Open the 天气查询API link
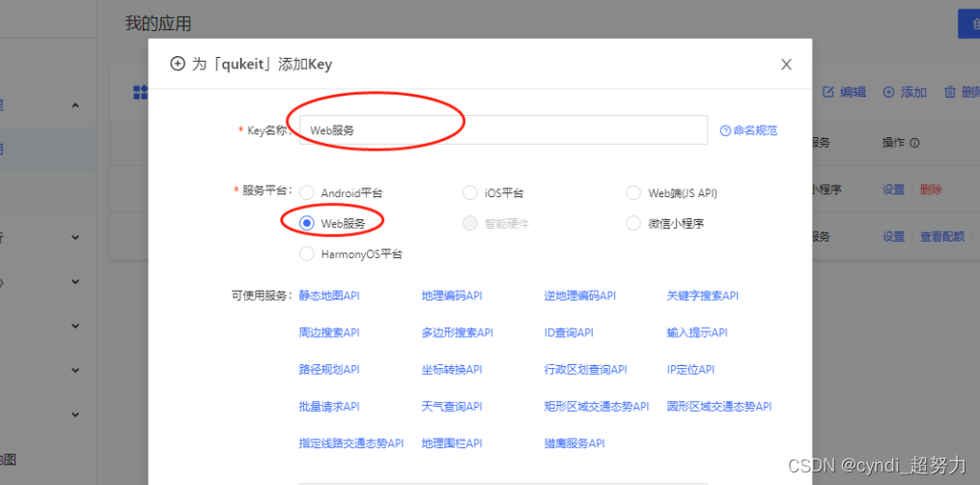This screenshot has height=485, width=980. pos(452,406)
